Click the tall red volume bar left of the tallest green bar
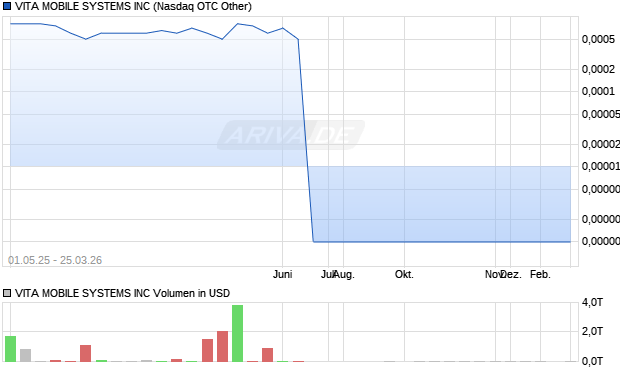Image resolution: width=620 pixels, height=371 pixels. click(222, 346)
